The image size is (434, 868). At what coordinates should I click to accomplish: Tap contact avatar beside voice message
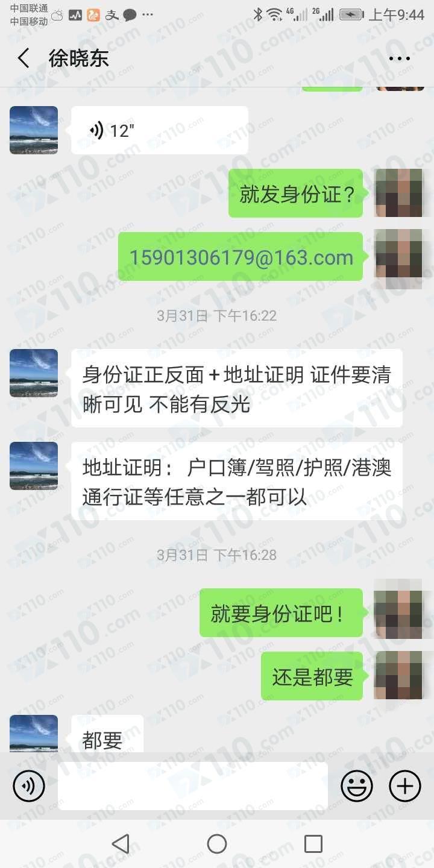(x=34, y=130)
